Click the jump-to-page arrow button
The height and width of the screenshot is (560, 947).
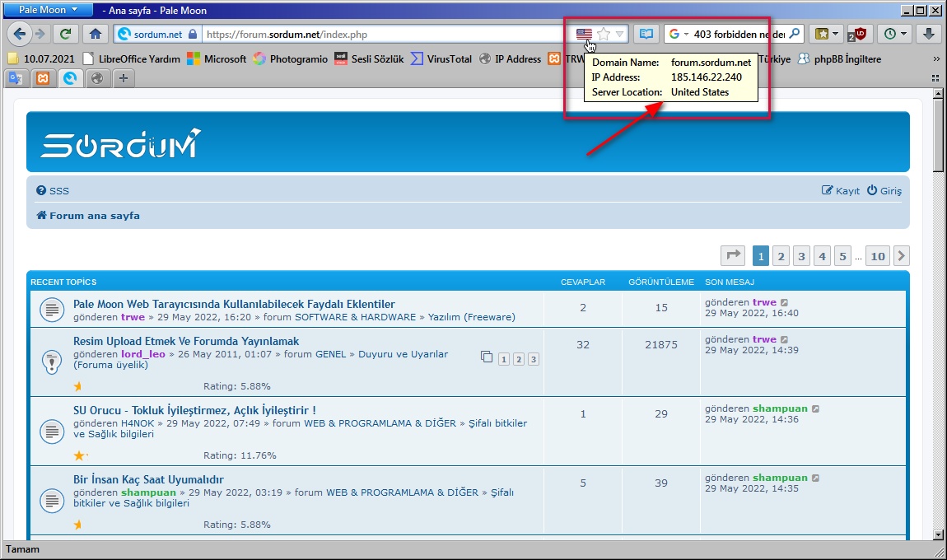(x=733, y=255)
